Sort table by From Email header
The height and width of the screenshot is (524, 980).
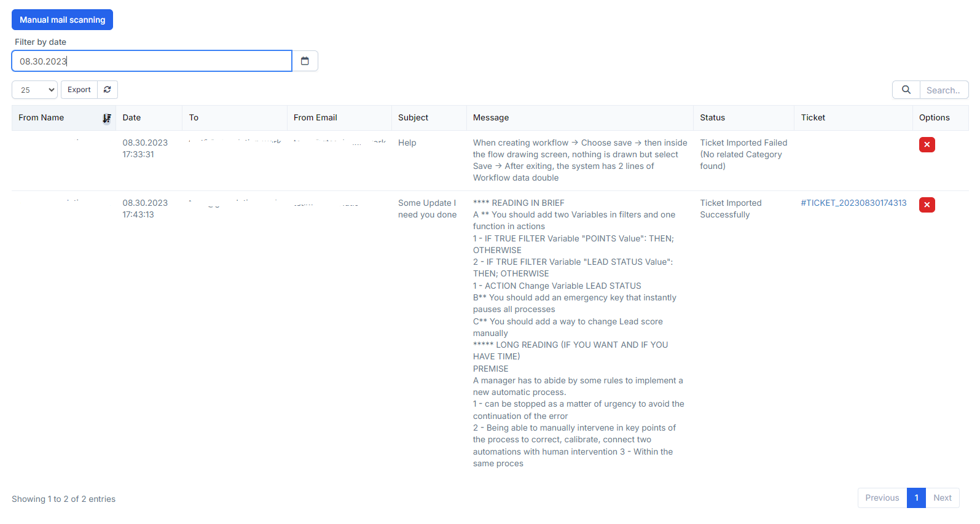(x=315, y=117)
